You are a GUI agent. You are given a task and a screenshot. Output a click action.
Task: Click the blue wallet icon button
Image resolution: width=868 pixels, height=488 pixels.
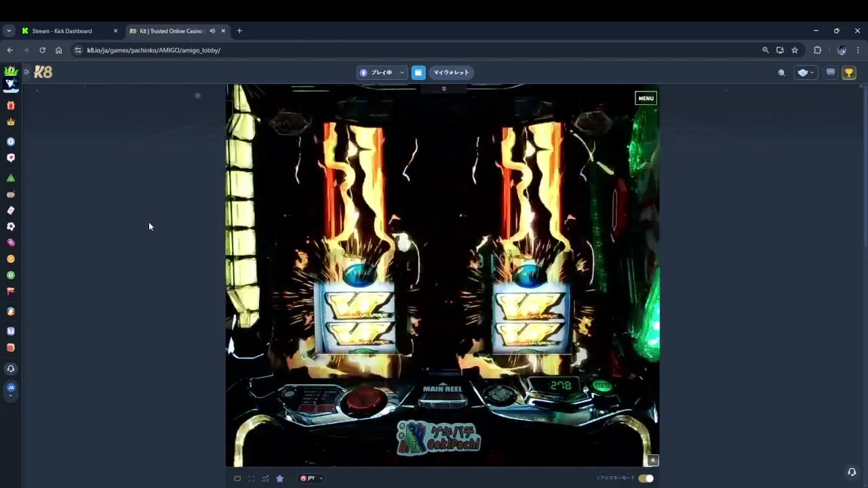tap(418, 73)
